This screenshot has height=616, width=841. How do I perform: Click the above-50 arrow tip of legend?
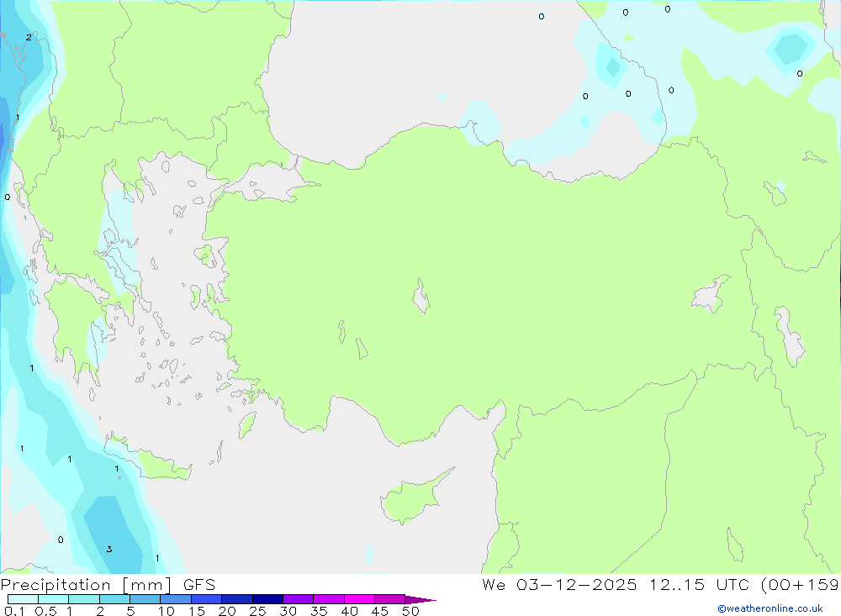pyautogui.click(x=420, y=600)
